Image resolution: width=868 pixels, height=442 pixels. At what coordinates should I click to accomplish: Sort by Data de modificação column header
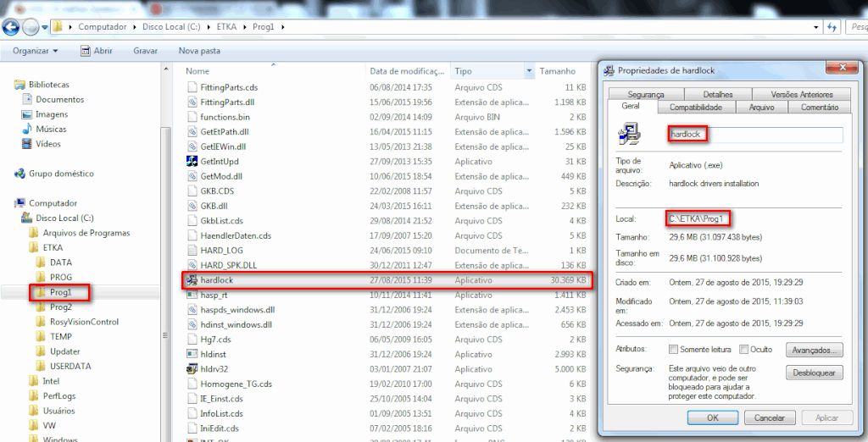click(408, 71)
